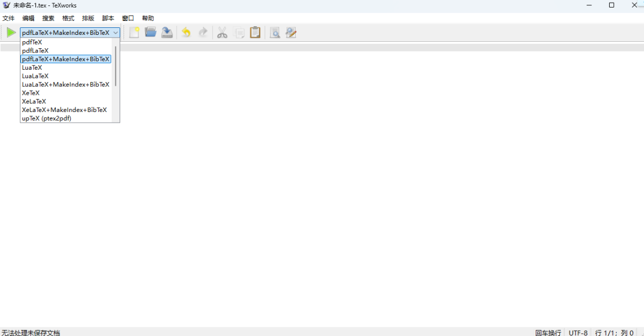This screenshot has height=336, width=644.
Task: Open the 文件 menu
Action: coord(9,18)
